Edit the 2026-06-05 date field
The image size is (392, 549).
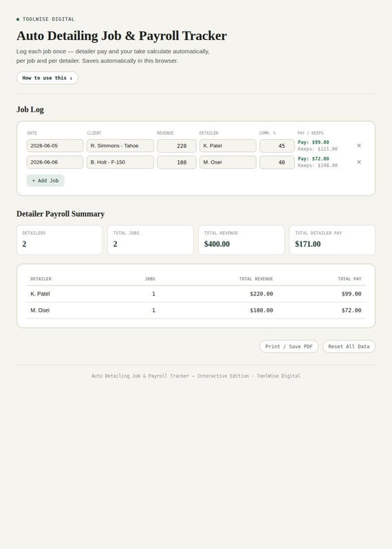click(55, 146)
